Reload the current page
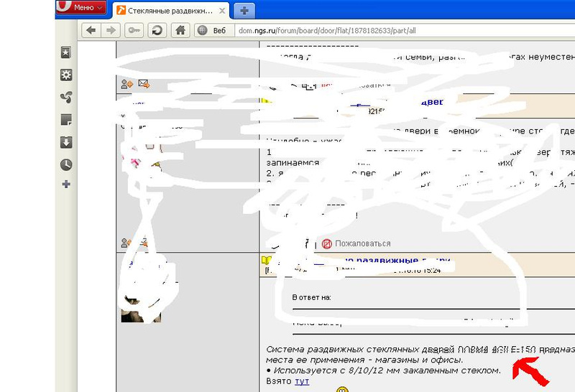 point(157,30)
